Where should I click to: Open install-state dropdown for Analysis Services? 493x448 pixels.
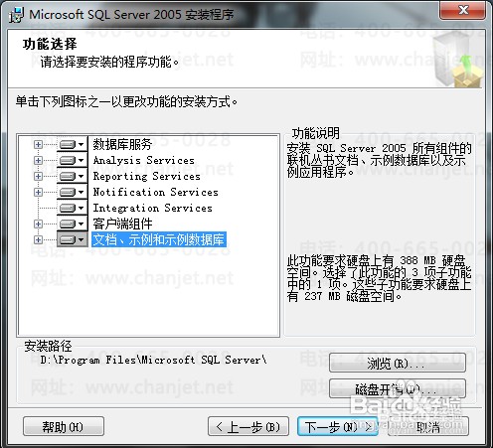point(72,160)
